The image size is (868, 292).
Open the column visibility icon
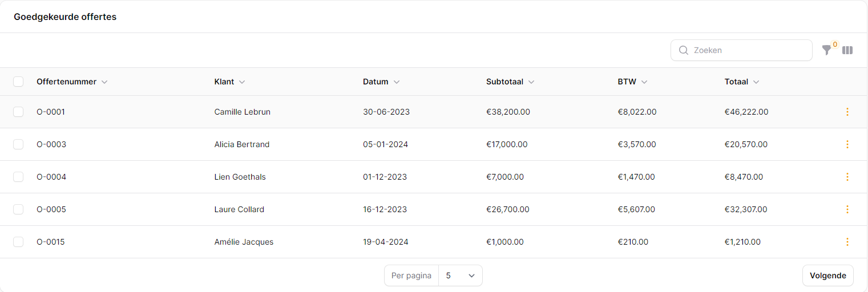(847, 50)
